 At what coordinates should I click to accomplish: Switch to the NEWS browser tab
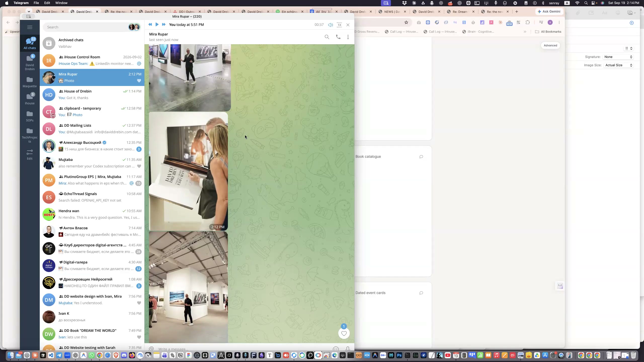point(392,12)
